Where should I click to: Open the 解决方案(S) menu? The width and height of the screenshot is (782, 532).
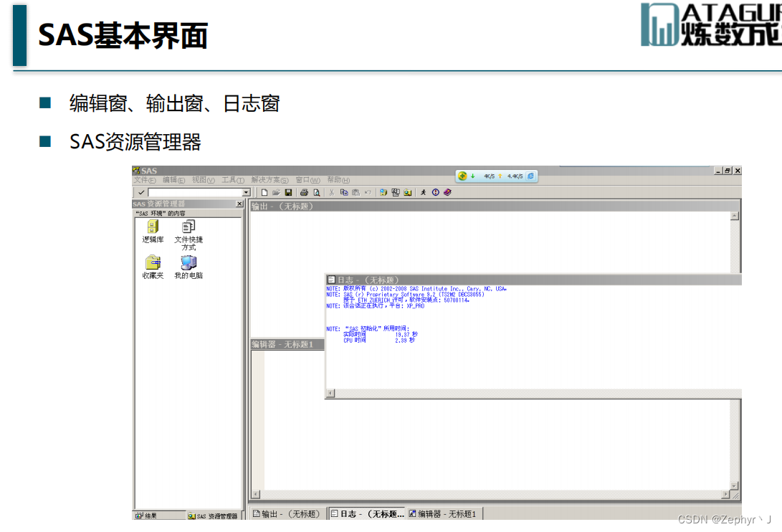270,180
